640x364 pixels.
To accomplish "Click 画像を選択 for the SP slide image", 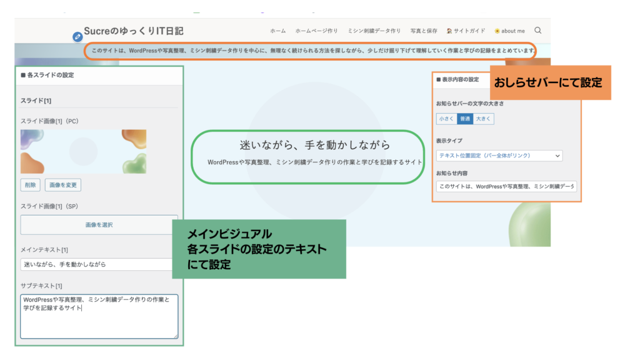I will (99, 225).
